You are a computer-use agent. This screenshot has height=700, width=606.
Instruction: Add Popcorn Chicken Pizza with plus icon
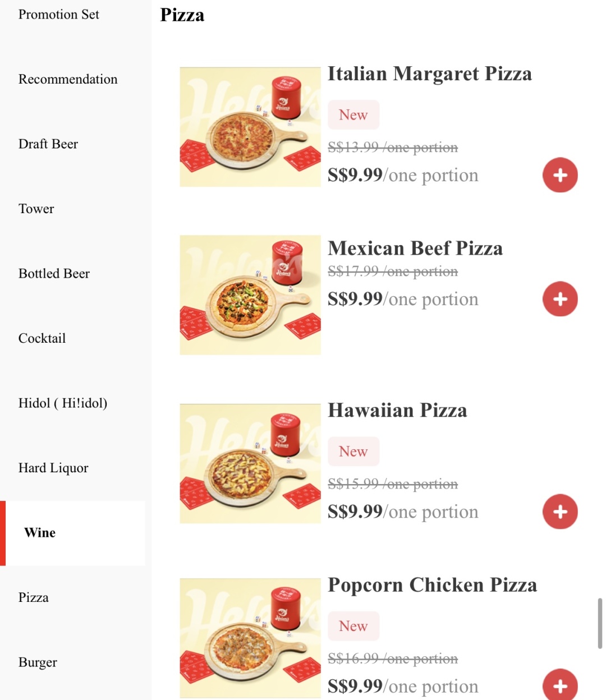pos(560,685)
